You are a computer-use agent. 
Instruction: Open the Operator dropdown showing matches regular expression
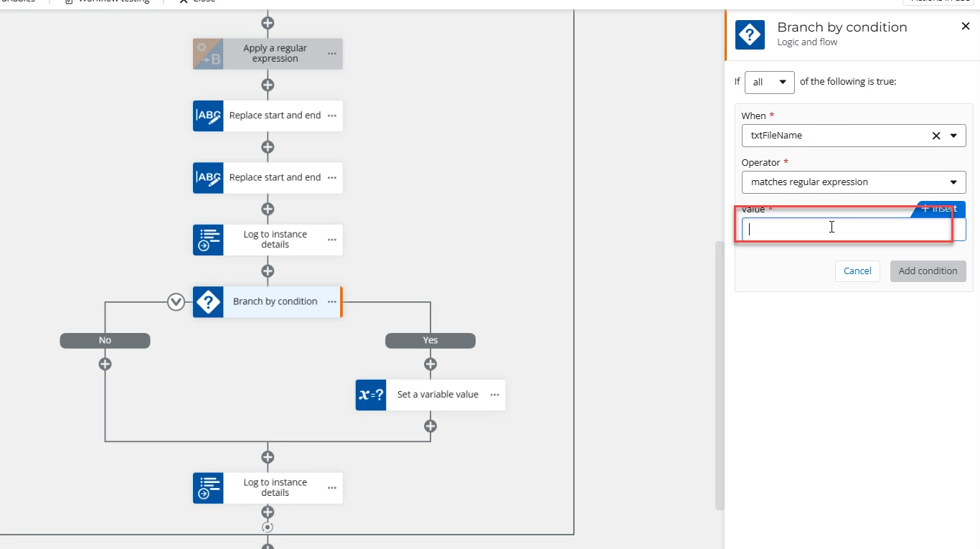[x=854, y=182]
